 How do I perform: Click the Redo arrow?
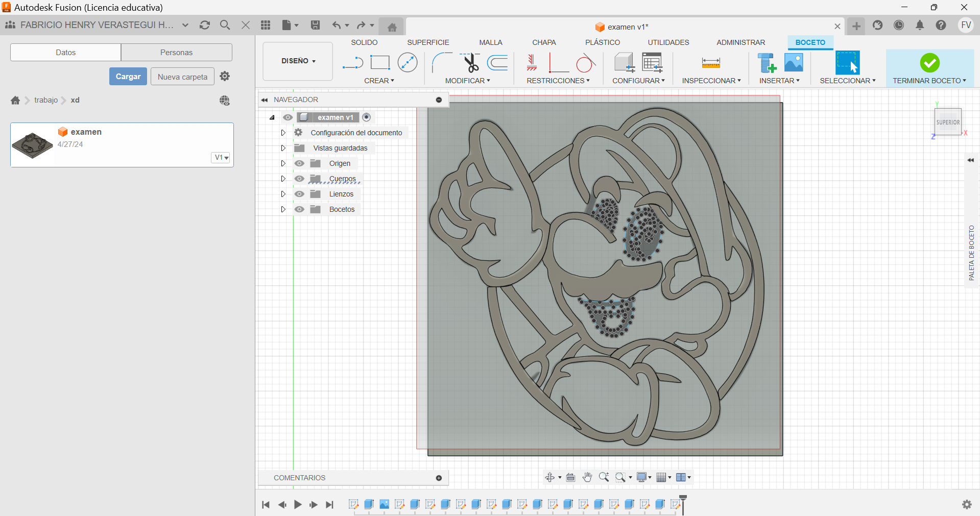361,25
